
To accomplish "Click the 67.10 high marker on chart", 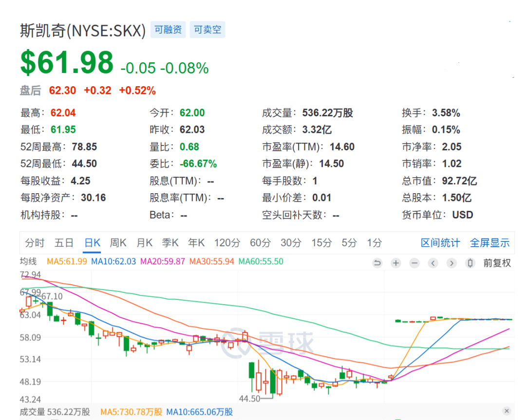I will coord(52,296).
